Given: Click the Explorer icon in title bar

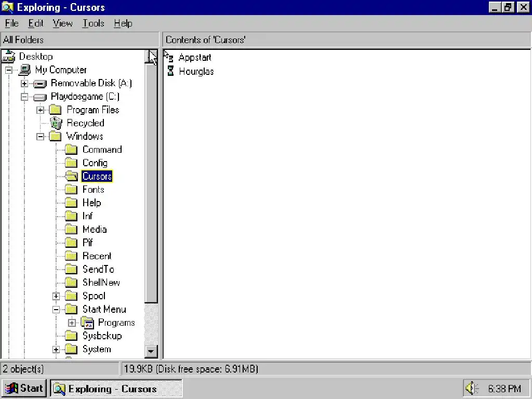Looking at the screenshot, I should [x=7, y=7].
